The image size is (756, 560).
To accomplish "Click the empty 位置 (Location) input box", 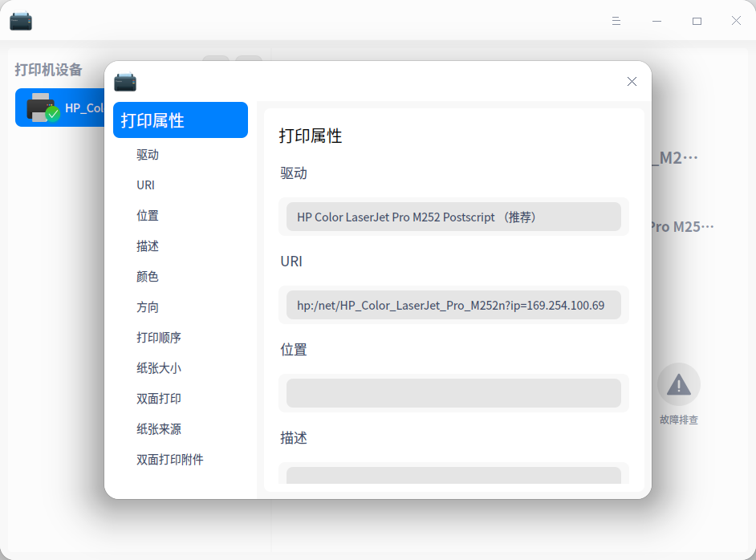I will (x=454, y=393).
